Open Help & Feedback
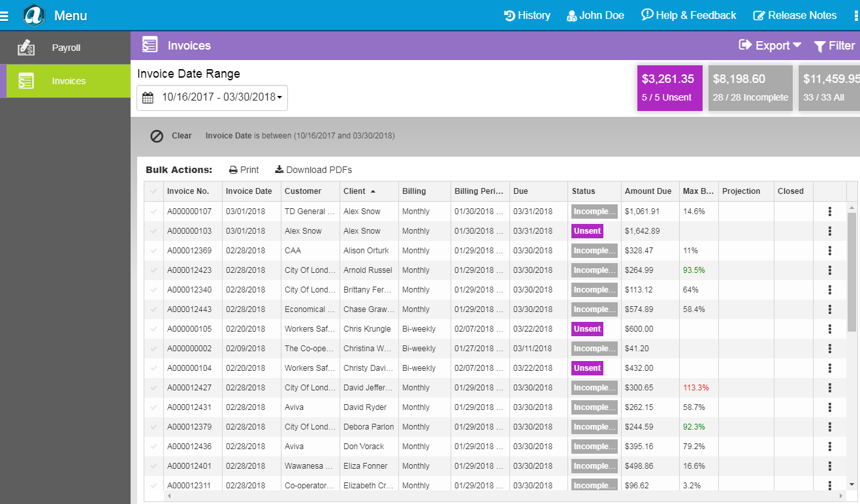Screen dimensions: 860x504 click(x=688, y=15)
